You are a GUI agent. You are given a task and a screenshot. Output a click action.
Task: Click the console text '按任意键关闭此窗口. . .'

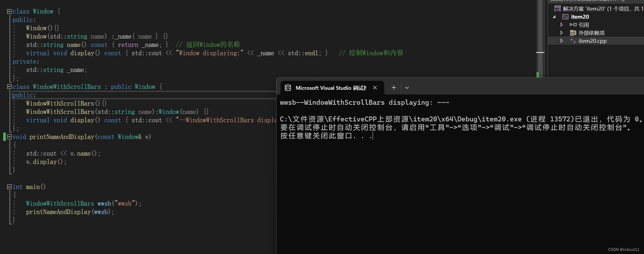point(326,136)
